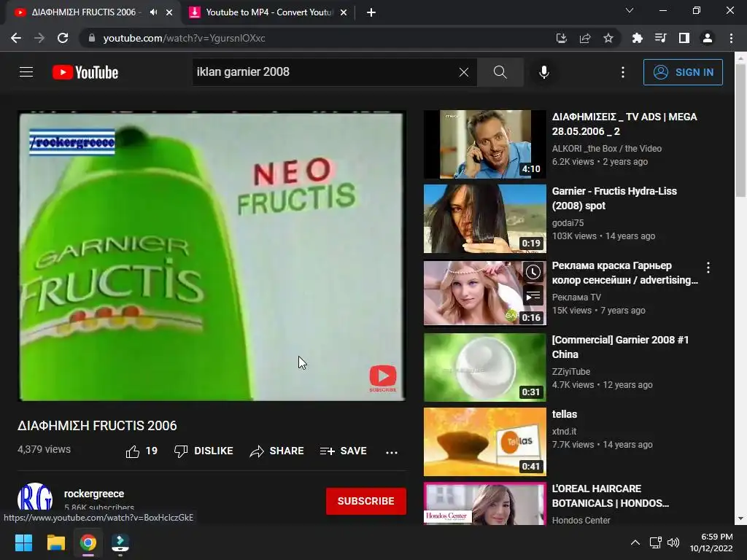Switch to Youtube to MP4 browser tab
This screenshot has width=747, height=560.
click(x=268, y=12)
